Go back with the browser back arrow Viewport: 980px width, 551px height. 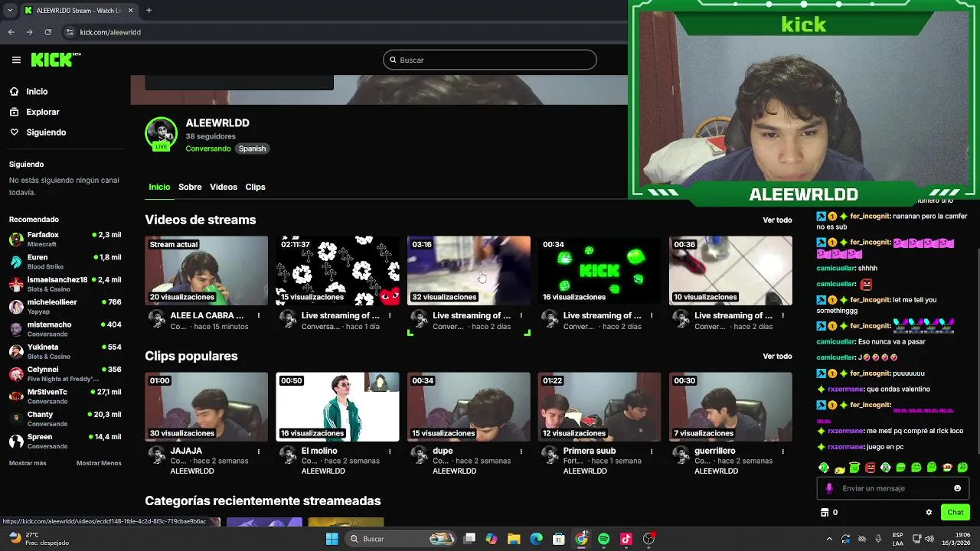pos(11,32)
